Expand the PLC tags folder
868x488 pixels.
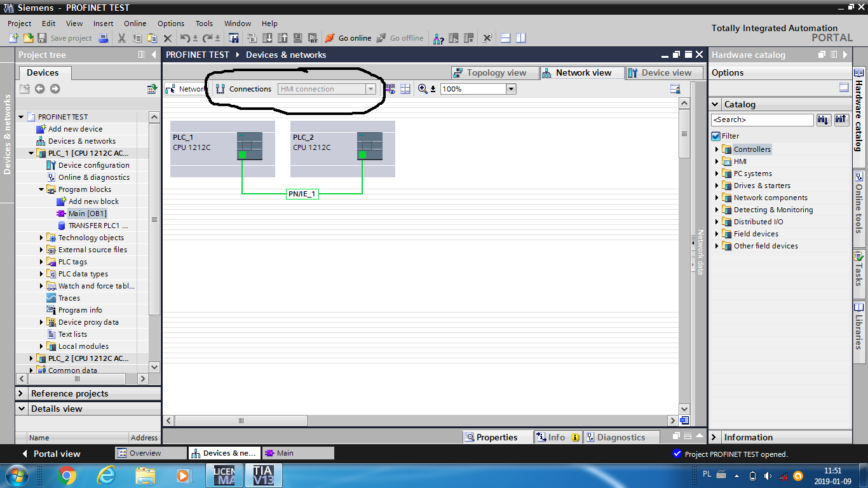[x=41, y=262]
